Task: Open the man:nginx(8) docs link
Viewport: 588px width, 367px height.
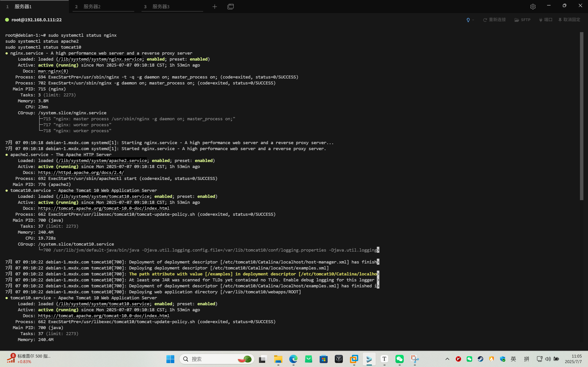Action: click(53, 71)
